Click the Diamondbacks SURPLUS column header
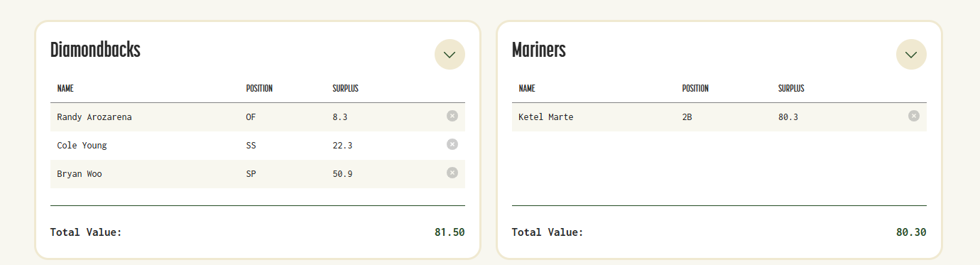Viewport: 980px width, 265px height. (x=345, y=89)
